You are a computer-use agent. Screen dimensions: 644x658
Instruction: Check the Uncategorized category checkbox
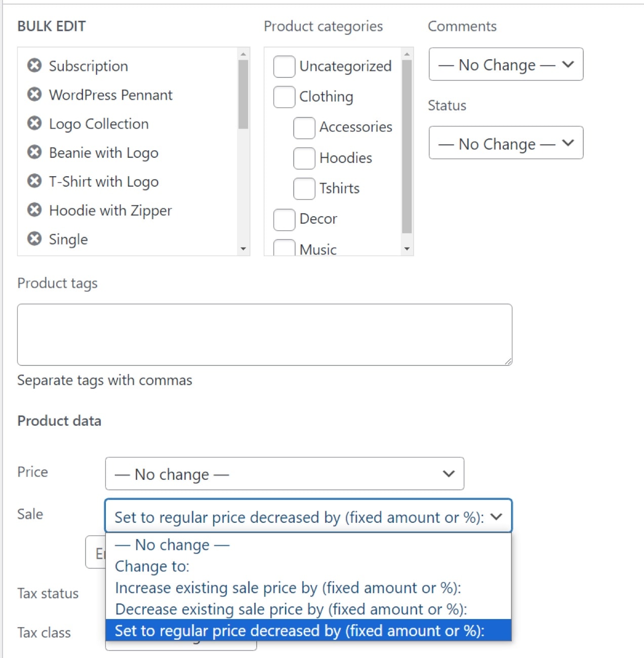pos(284,66)
